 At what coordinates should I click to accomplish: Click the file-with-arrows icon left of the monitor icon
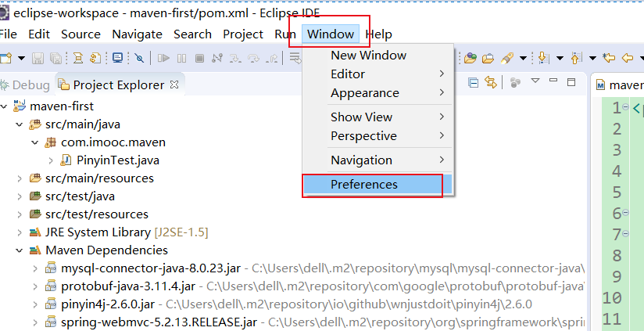(x=95, y=58)
